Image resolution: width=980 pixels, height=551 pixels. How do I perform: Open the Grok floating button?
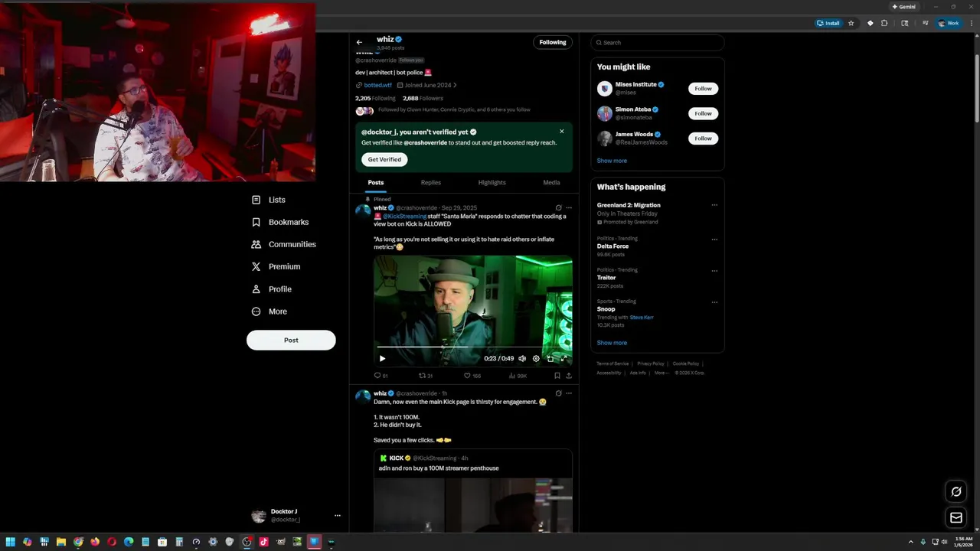[x=956, y=491]
